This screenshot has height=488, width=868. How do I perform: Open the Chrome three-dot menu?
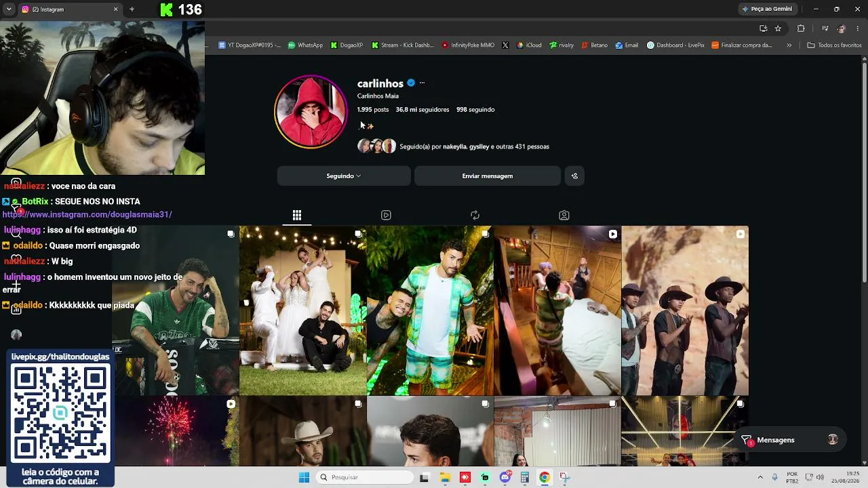click(858, 28)
